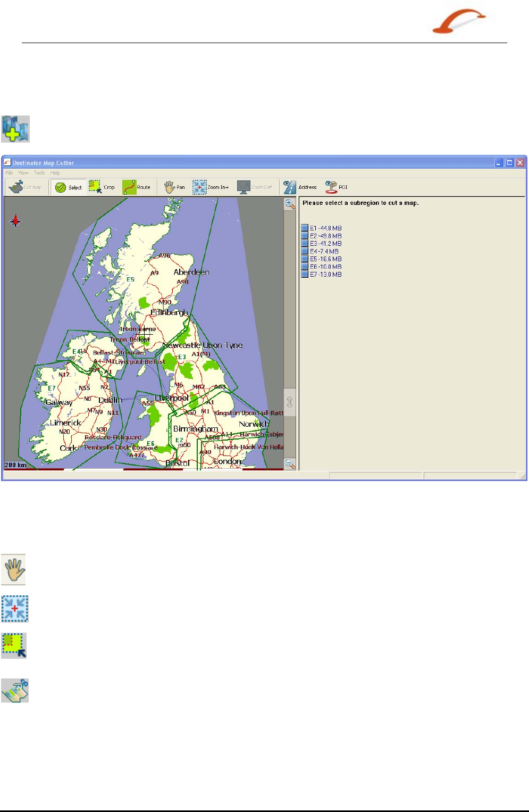
Task: Toggle the E7 - 13.0 MB subregion
Action: 305,275
